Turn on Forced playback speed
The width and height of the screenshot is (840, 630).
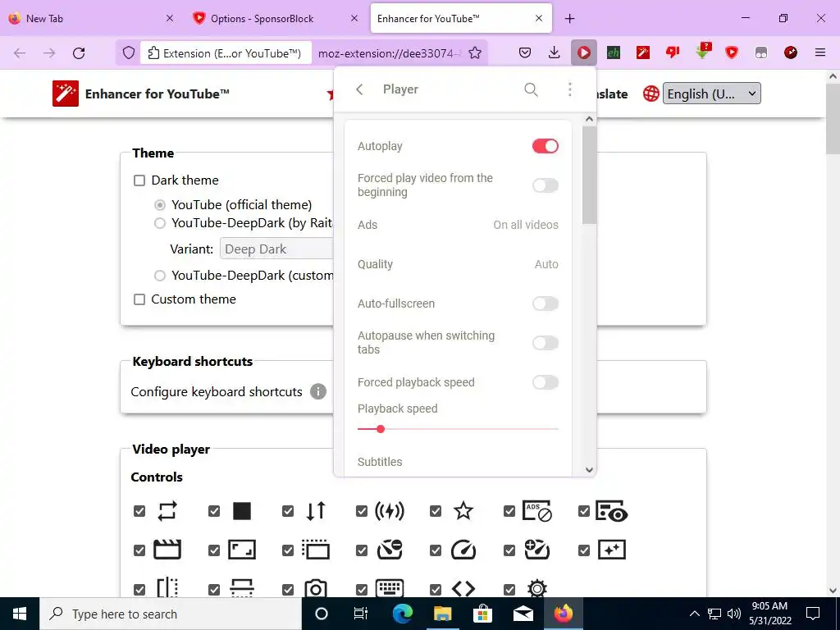click(x=546, y=382)
